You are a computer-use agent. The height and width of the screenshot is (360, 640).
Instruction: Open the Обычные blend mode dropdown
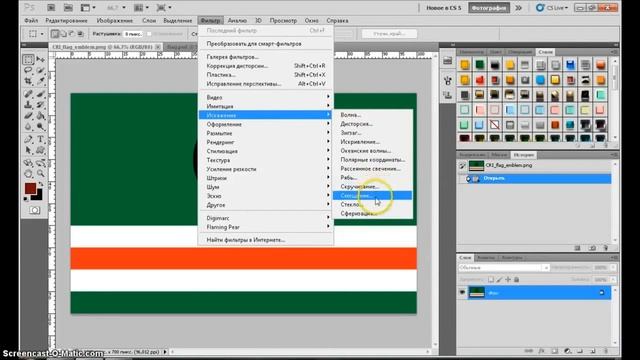(x=504, y=268)
